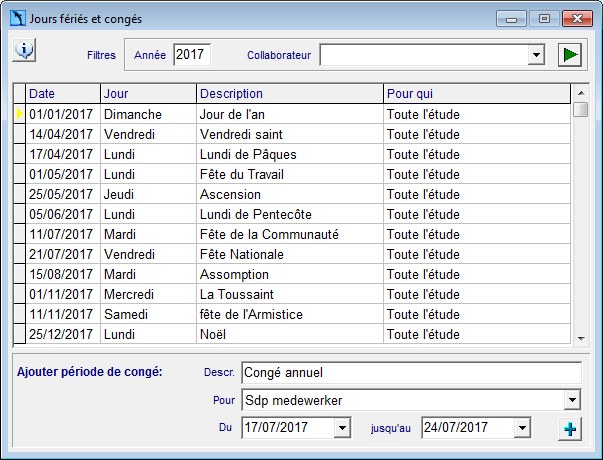
Task: Select the Noël description cell
Action: (290, 334)
